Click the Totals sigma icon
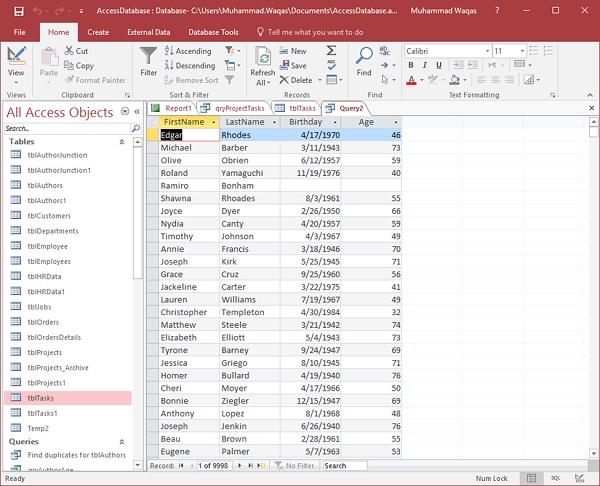 (331, 51)
